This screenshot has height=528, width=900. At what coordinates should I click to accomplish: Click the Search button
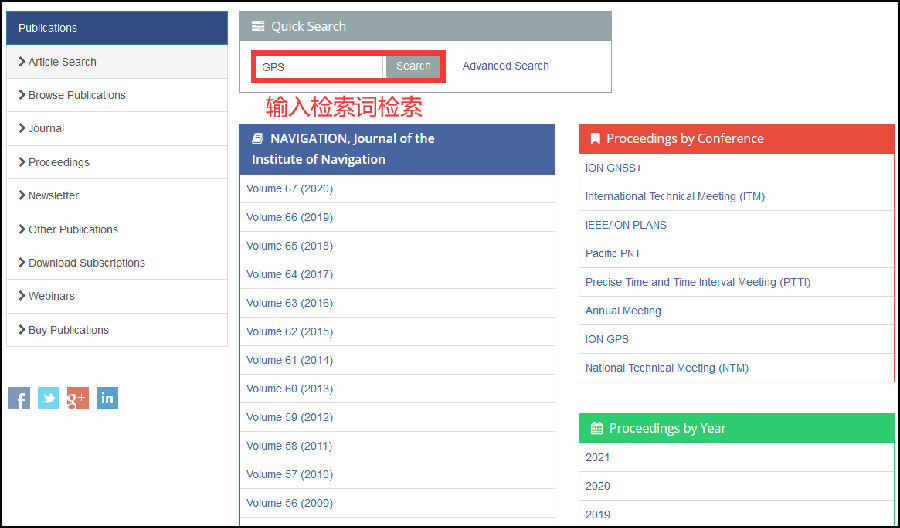click(413, 66)
